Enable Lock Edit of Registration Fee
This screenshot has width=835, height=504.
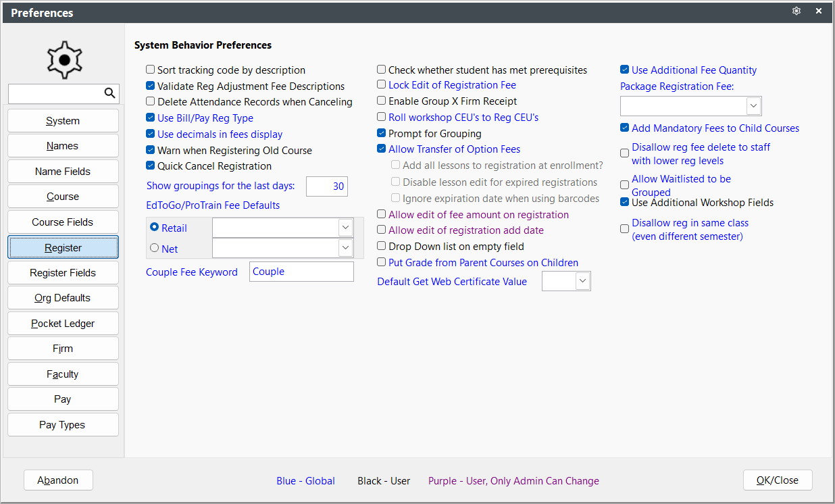point(382,85)
